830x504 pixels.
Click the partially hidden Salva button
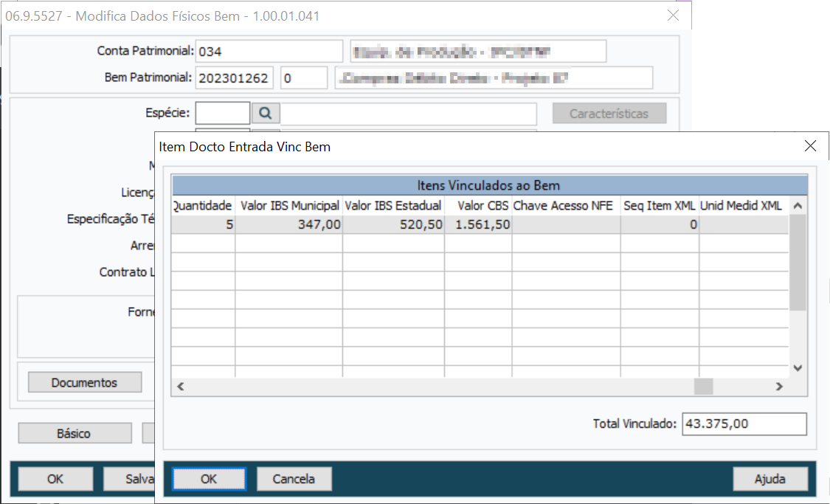129,479
